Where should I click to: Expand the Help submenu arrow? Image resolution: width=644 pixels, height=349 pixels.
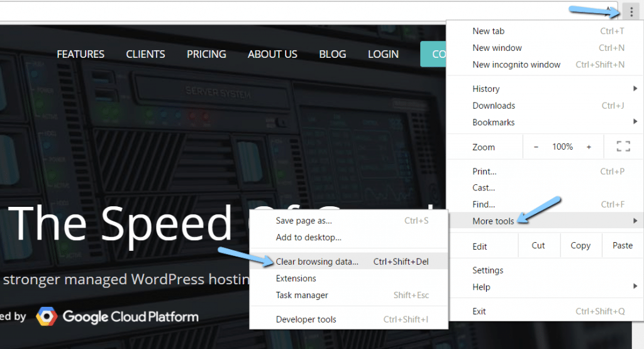pos(635,286)
